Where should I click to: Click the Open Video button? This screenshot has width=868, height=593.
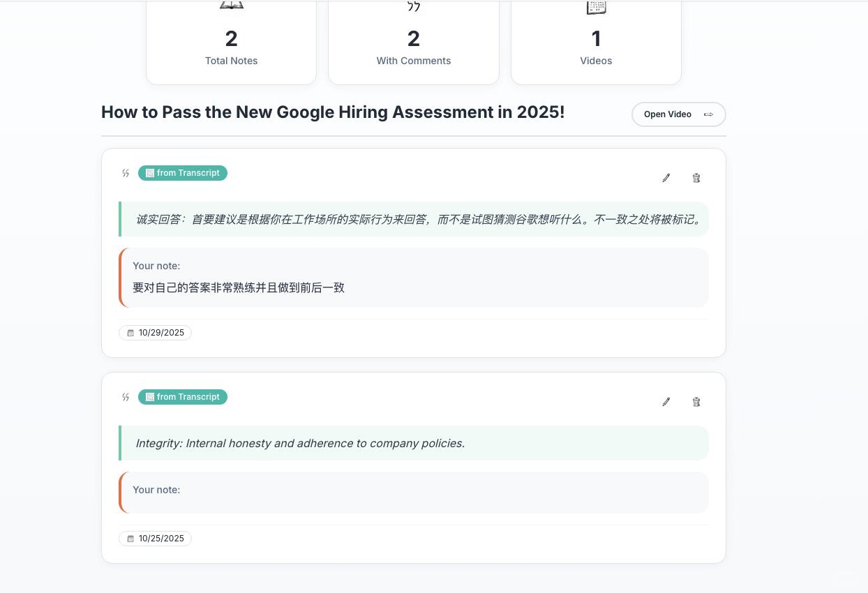(679, 114)
